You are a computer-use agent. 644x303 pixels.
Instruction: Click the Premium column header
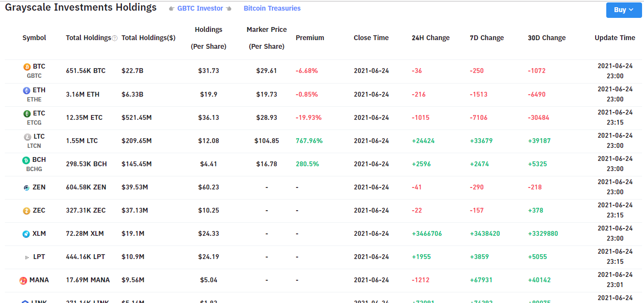click(310, 38)
